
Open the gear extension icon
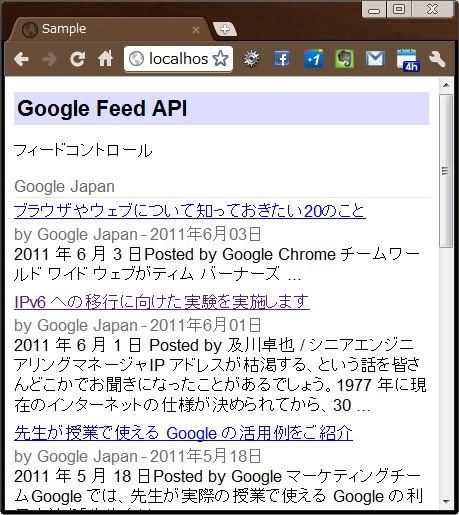[x=251, y=59]
